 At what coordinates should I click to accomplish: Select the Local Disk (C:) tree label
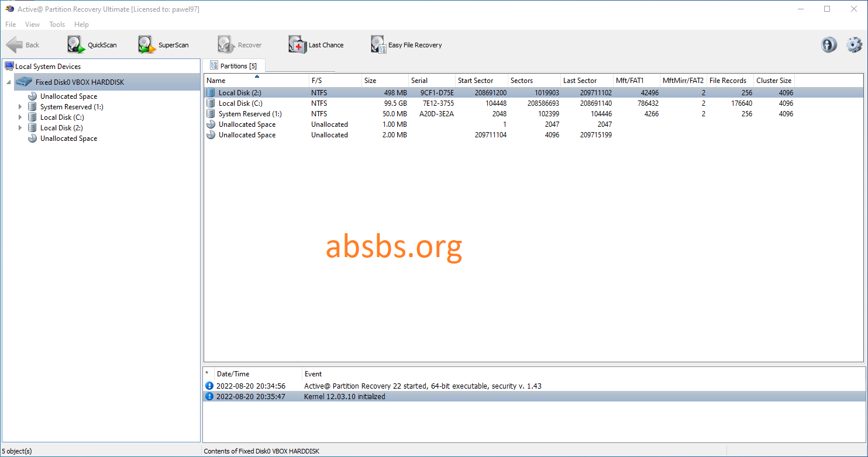point(62,117)
